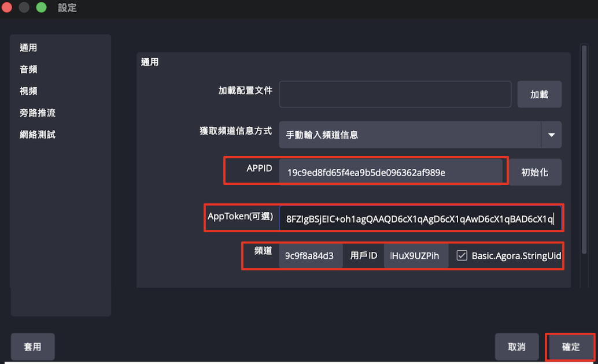This screenshot has width=598, height=364.
Task: Click the green zoom button of 設定 window
Action: (x=41, y=8)
